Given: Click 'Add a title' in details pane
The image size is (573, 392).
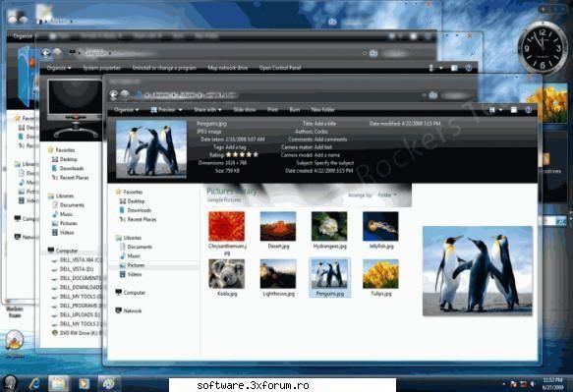Looking at the screenshot, I should click(x=325, y=124).
